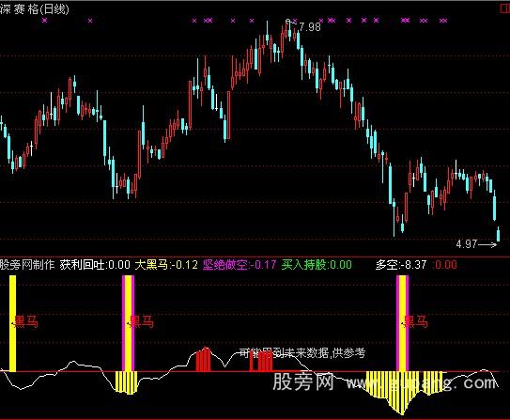Select the 坚绝做空:-0.17 indicator value

[x=240, y=265]
